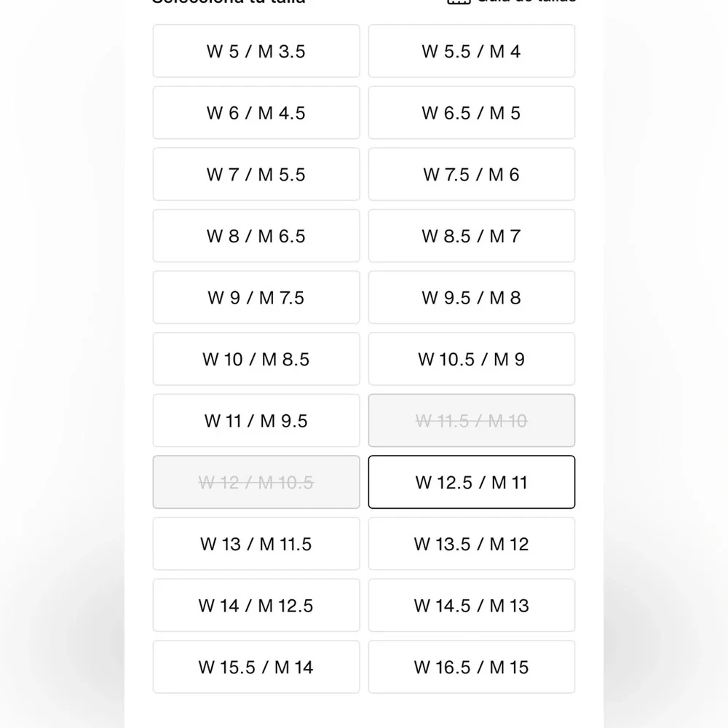Select size W 5 / M 3.5
The image size is (728, 728).
click(256, 52)
